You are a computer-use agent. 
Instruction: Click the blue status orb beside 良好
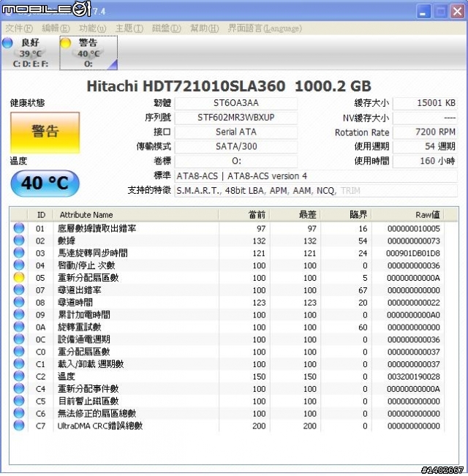(7, 43)
